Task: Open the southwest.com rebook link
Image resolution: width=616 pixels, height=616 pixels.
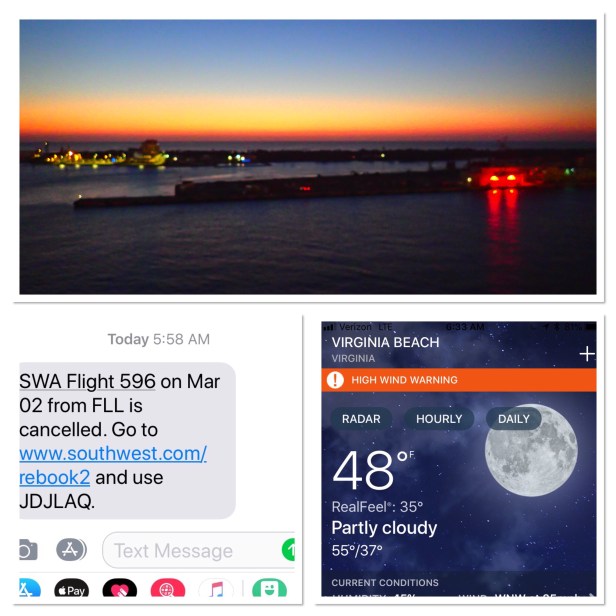Action: click(x=113, y=465)
